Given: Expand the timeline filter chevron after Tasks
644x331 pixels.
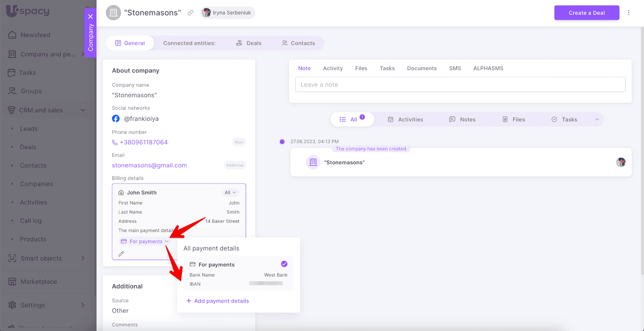Looking at the screenshot, I should coord(597,120).
